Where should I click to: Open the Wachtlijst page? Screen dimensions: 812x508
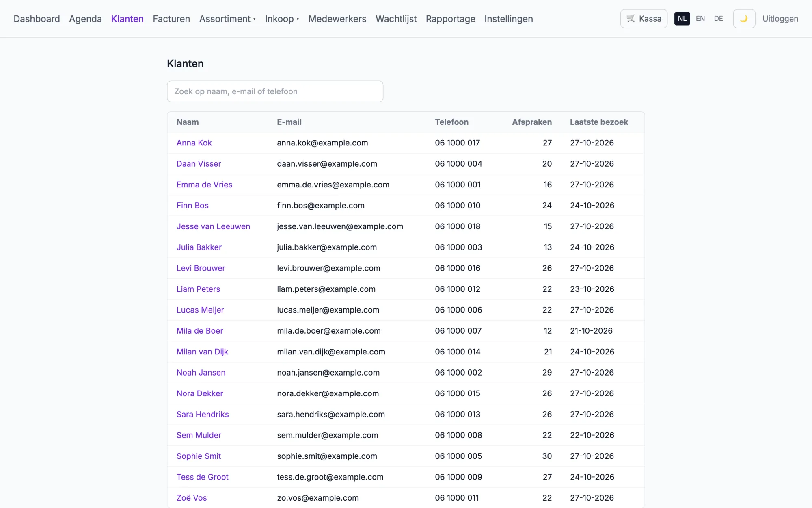coord(396,19)
